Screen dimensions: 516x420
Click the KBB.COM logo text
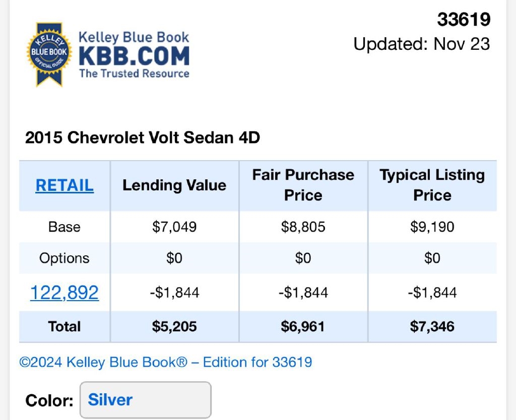[x=134, y=56]
